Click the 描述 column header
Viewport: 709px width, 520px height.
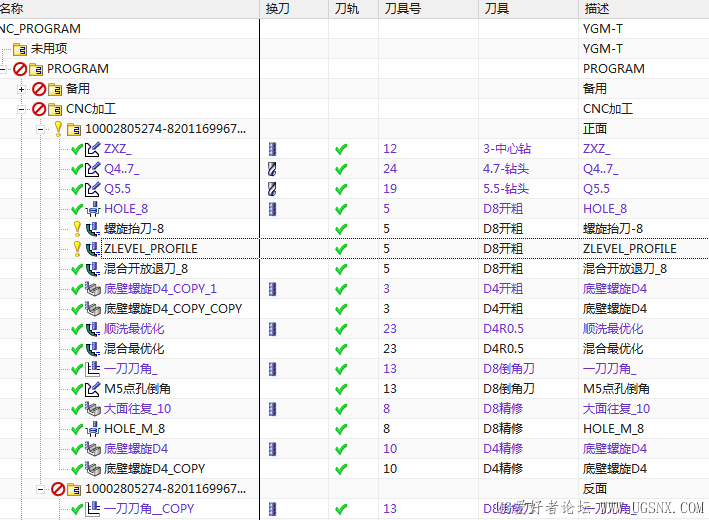click(x=644, y=9)
